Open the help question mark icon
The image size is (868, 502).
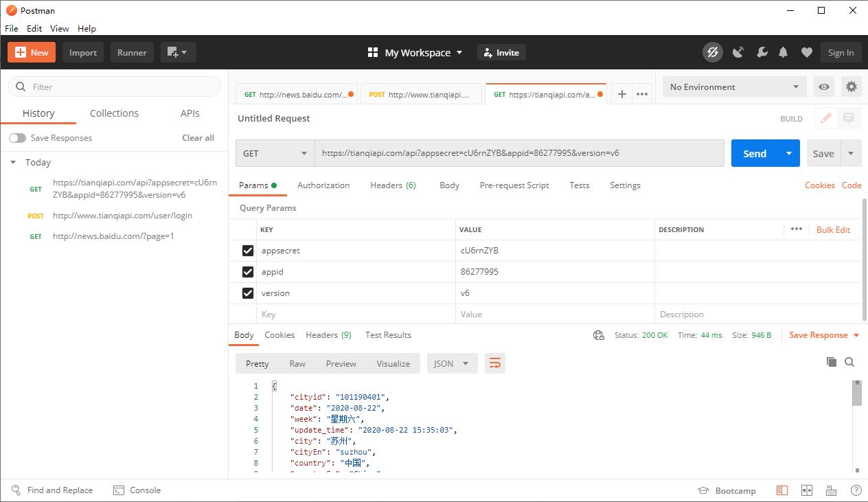tap(856, 490)
